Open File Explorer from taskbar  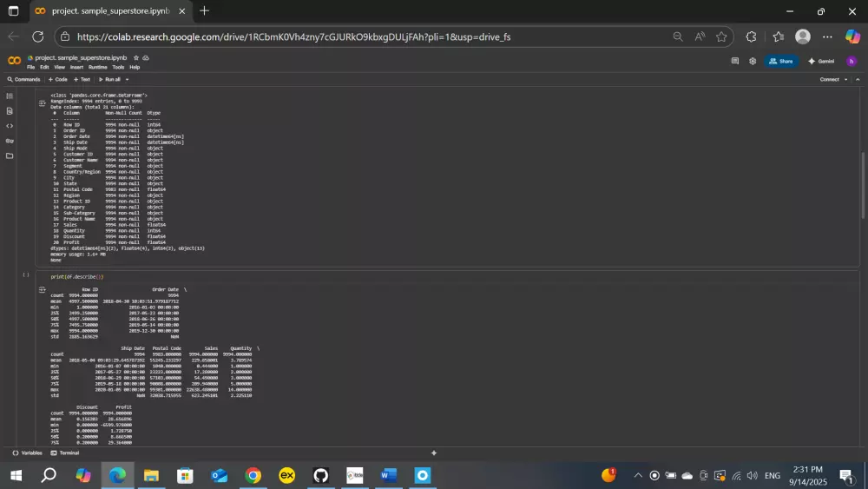click(x=151, y=475)
